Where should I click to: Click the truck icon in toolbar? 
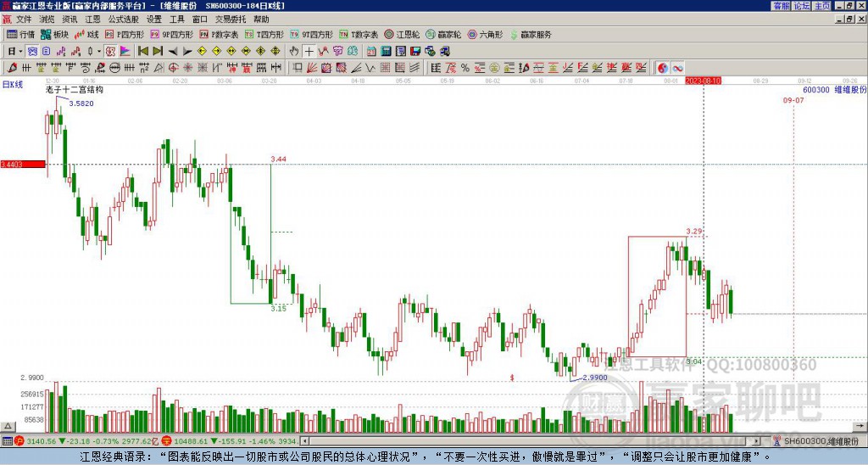(x=444, y=52)
